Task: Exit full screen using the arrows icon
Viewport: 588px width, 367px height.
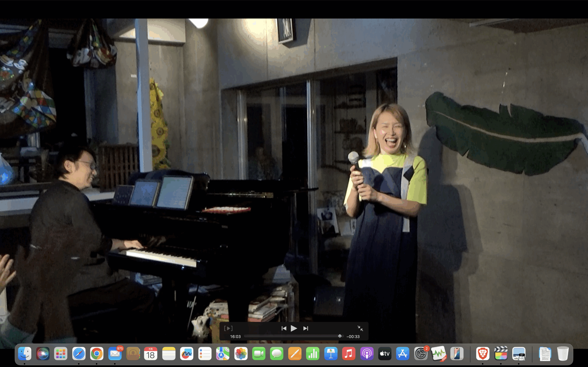Action: pos(360,328)
